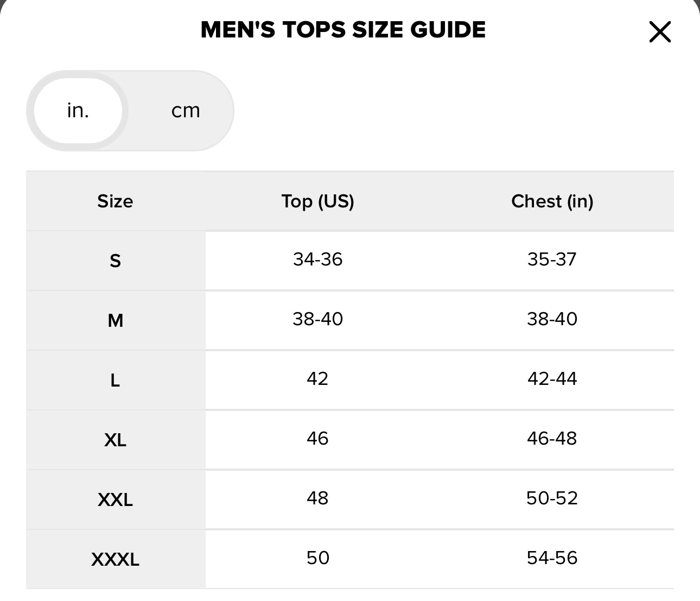This screenshot has width=700, height=601.
Task: Click the 50-52 chest measurement
Action: click(x=552, y=498)
